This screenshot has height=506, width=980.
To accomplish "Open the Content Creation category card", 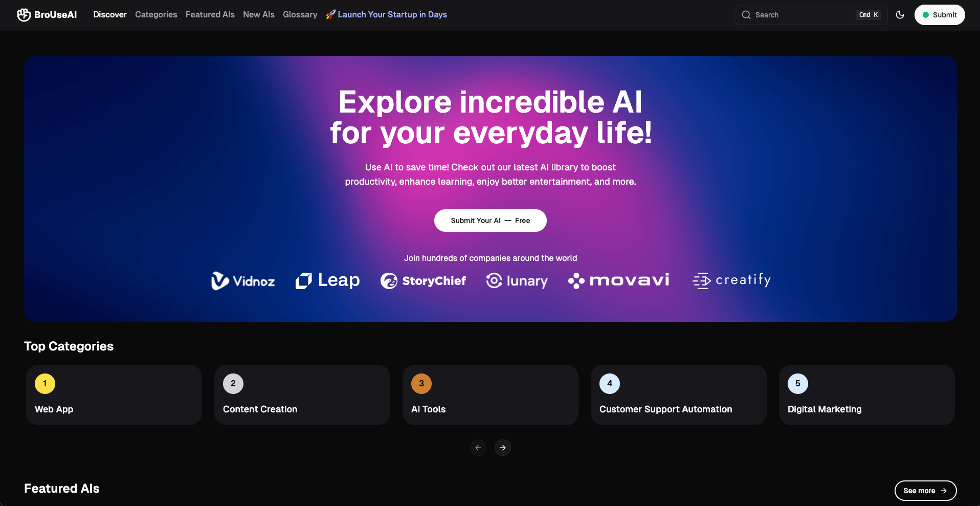I will coord(302,395).
